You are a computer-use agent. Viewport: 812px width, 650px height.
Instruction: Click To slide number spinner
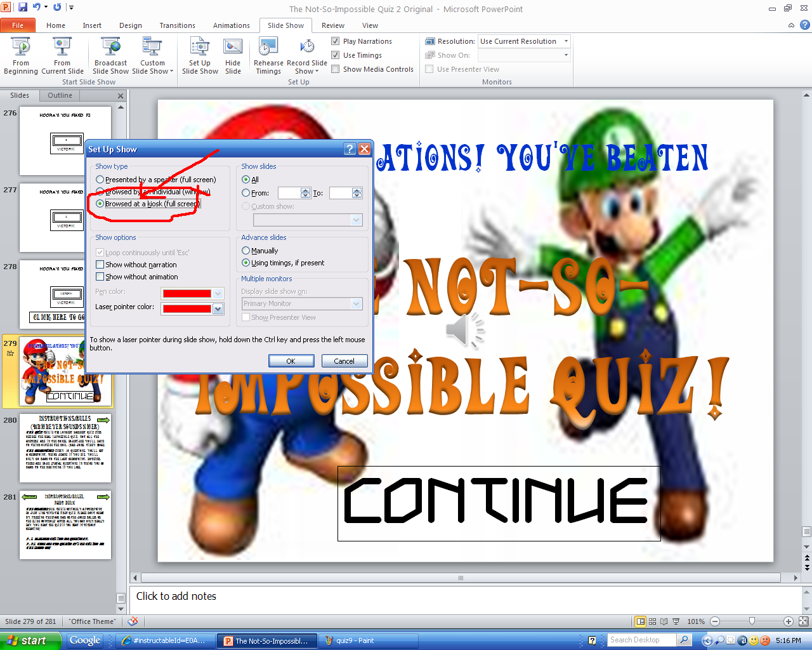click(357, 193)
